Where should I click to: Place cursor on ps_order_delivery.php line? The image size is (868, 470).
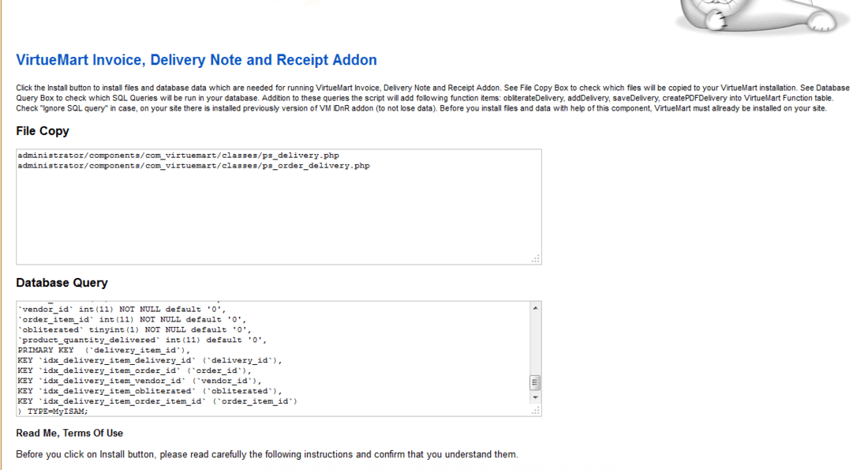[194, 166]
